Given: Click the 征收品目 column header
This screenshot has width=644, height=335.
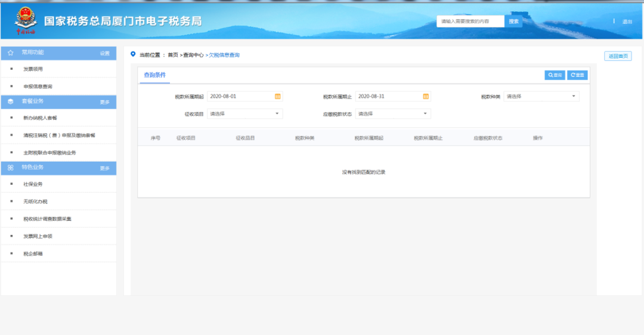Looking at the screenshot, I should (245, 138).
